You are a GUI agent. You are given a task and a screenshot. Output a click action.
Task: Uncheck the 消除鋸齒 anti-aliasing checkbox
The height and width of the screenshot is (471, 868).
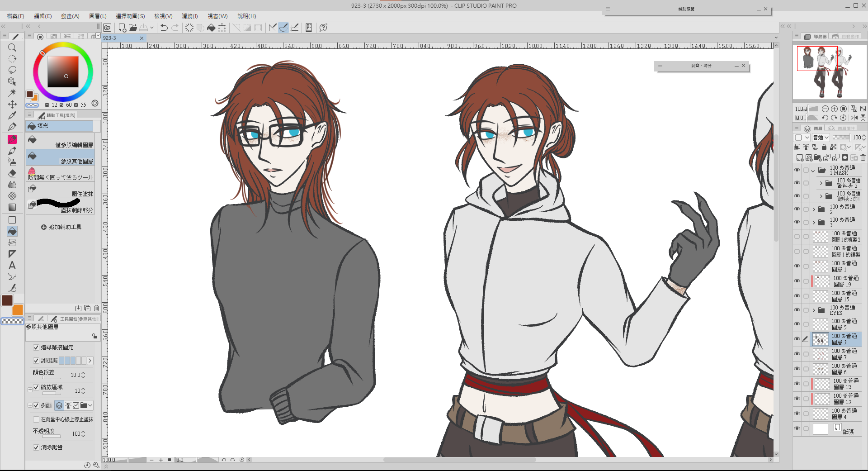(36, 447)
